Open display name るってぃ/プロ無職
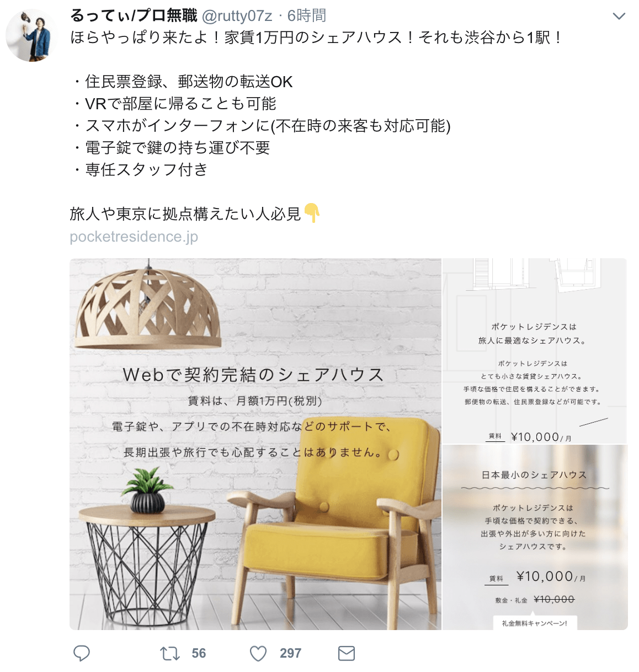 [x=134, y=15]
